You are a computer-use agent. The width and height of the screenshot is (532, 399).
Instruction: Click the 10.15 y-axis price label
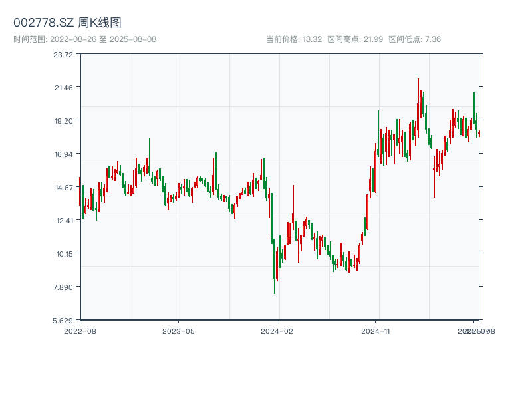coord(64,253)
